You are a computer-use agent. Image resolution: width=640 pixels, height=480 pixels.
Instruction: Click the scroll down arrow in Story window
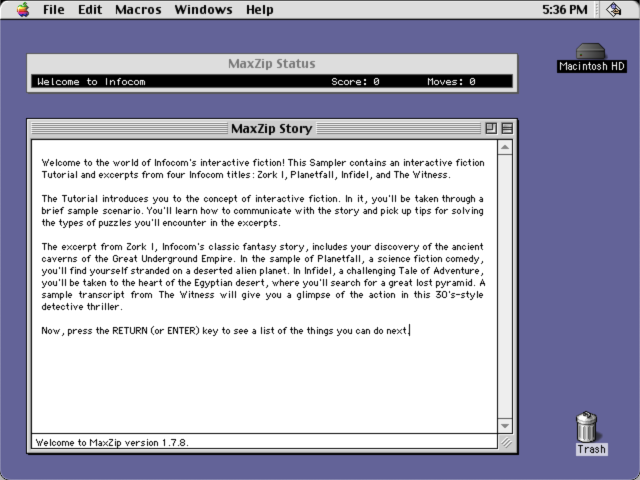(505, 426)
